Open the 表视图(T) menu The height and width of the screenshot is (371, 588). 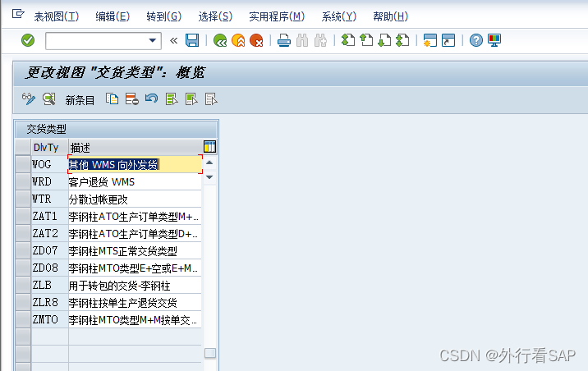[56, 16]
